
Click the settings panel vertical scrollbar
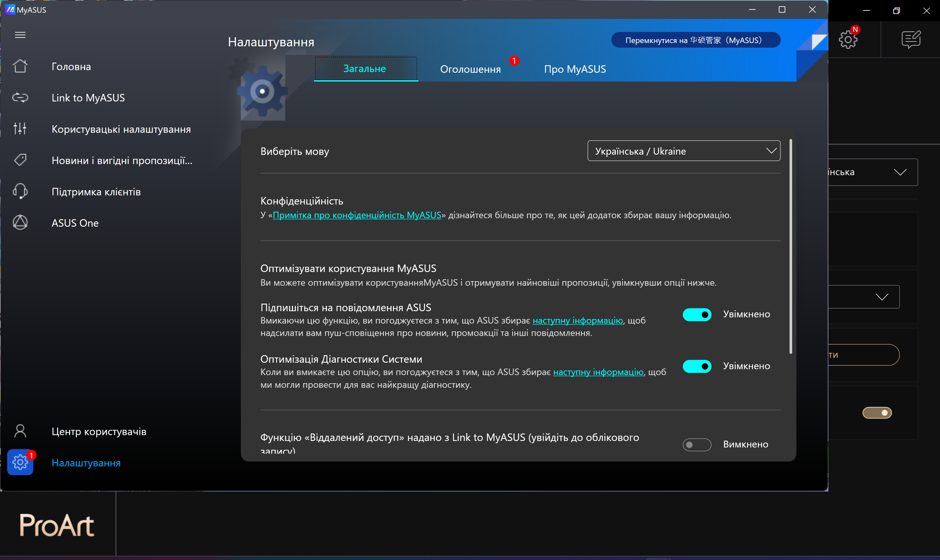pos(791,245)
